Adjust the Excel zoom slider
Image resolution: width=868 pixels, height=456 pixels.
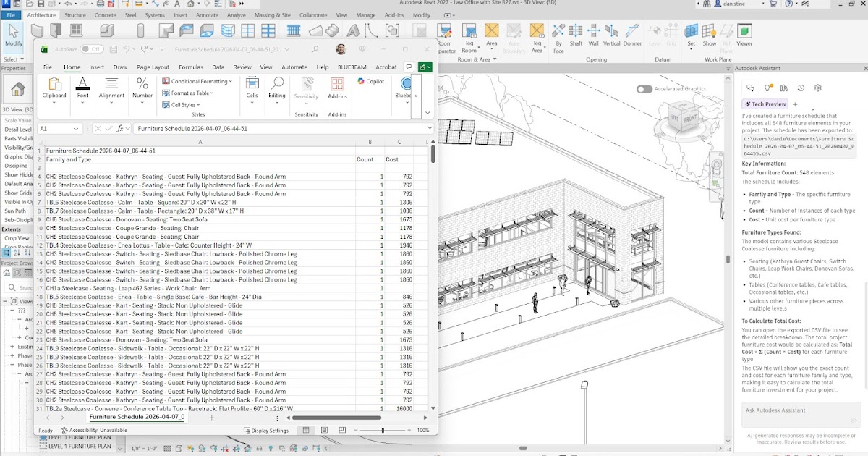coord(383,430)
